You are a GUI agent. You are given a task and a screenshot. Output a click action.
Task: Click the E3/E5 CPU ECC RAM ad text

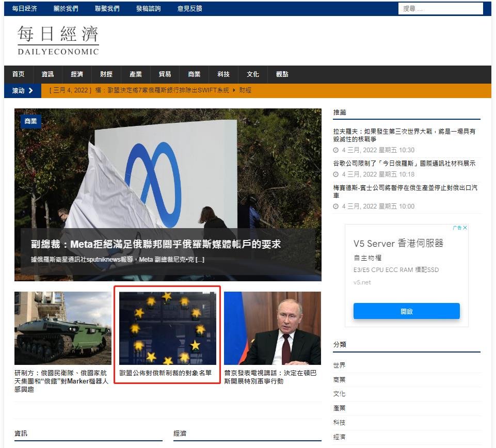tap(396, 270)
